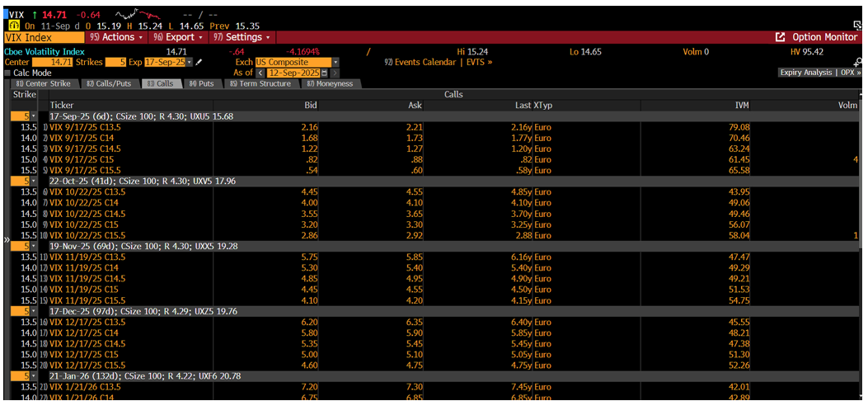This screenshot has height=401, width=868.
Task: Click the pencil edit icon beside Exp
Action: (x=199, y=63)
